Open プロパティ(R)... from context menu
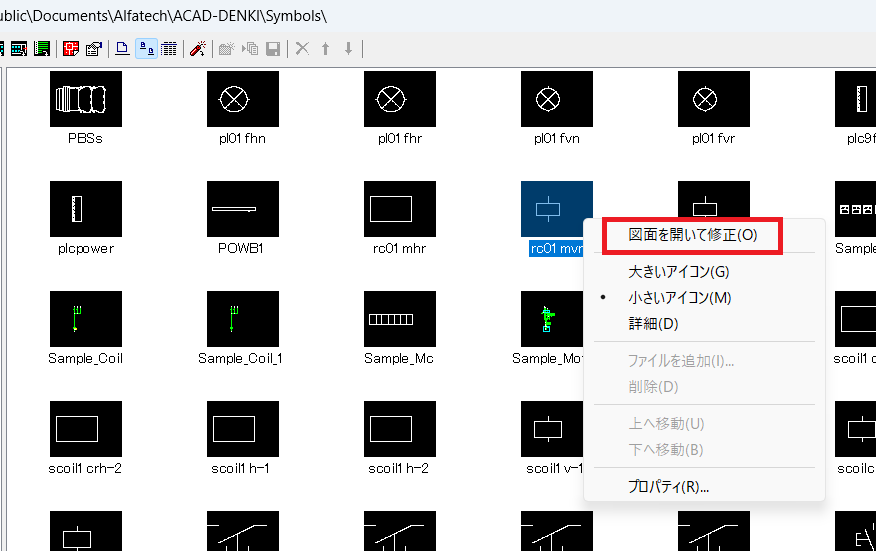 [668, 487]
